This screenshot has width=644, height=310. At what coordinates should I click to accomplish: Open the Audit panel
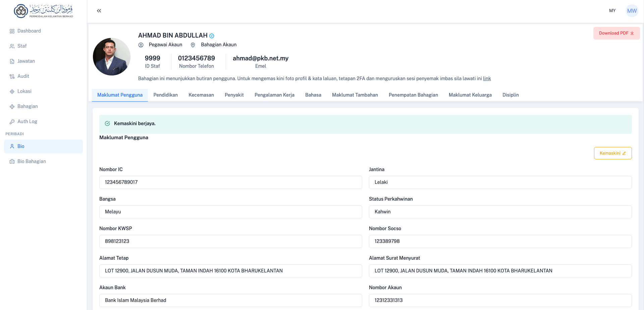coord(23,76)
